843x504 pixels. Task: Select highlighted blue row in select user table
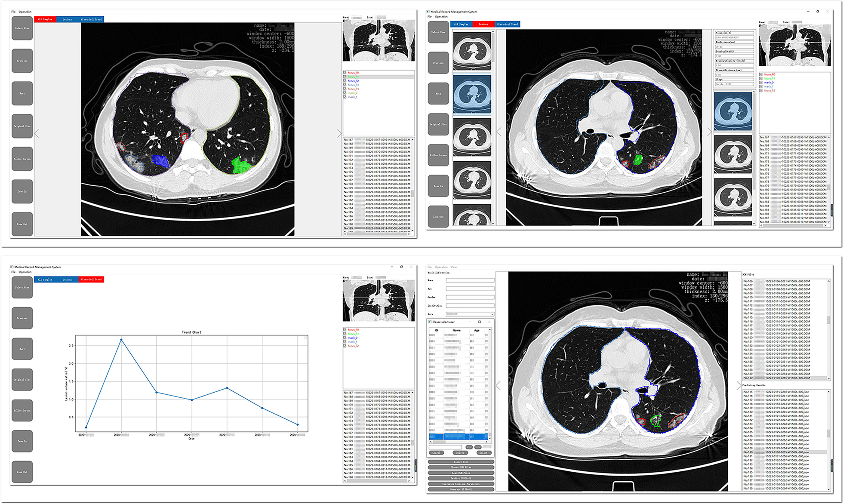point(458,436)
